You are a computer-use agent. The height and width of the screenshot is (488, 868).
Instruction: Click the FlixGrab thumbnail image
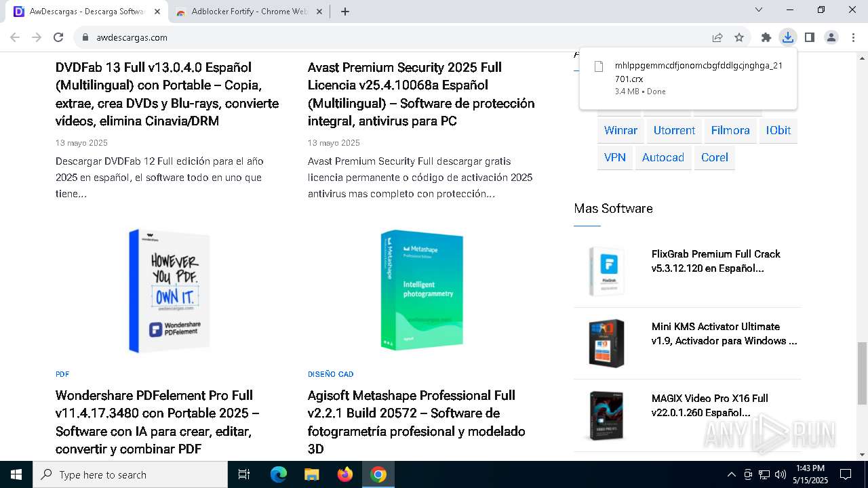tap(606, 271)
